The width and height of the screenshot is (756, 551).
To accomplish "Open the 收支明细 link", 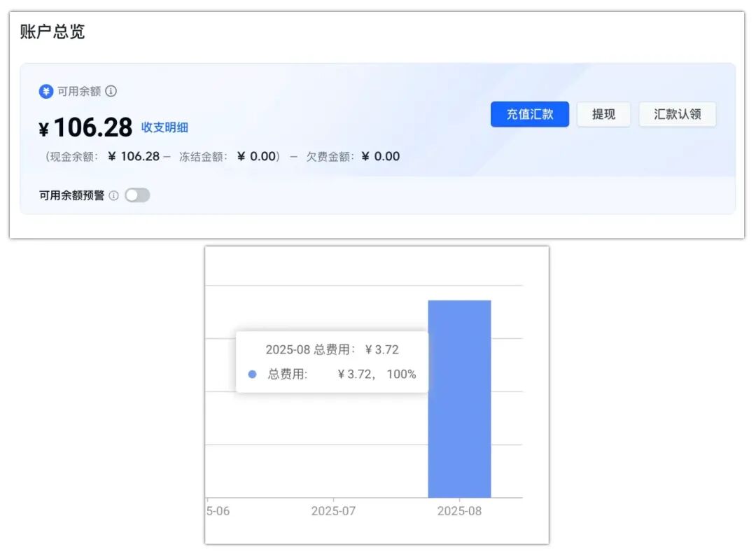I will (164, 127).
